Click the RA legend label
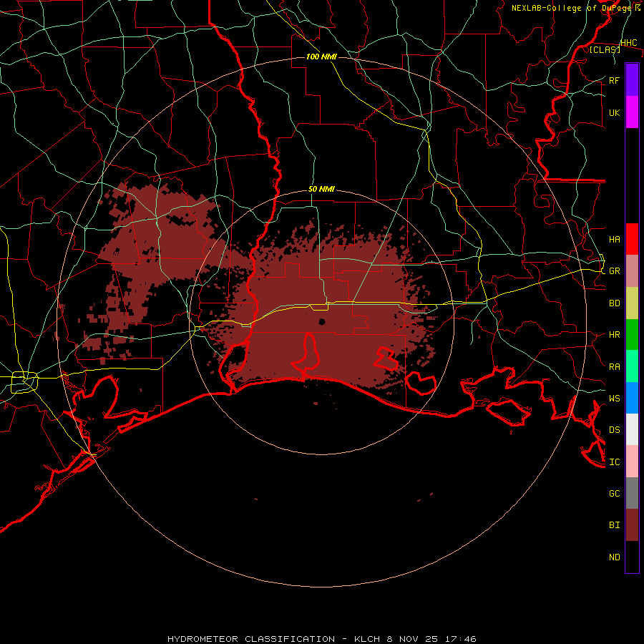This screenshot has width=644, height=644. click(614, 367)
